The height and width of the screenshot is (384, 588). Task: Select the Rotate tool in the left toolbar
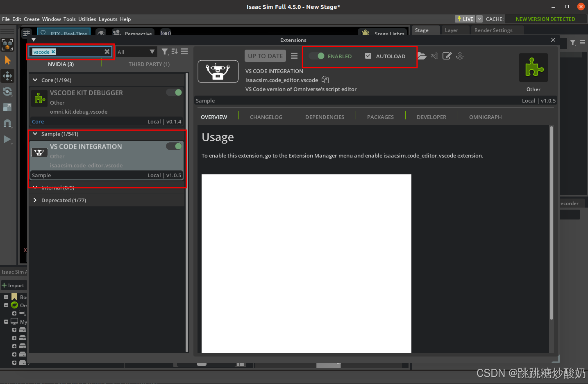pos(7,91)
